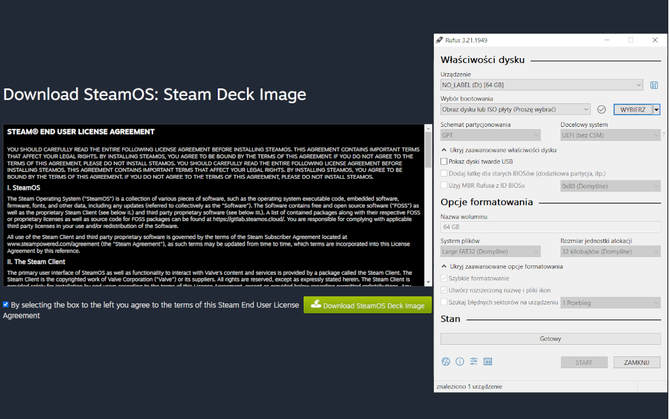The width and height of the screenshot is (670, 419).
Task: Collapse Ukryj zaawansowane właściwości dysku
Action: tap(499, 150)
